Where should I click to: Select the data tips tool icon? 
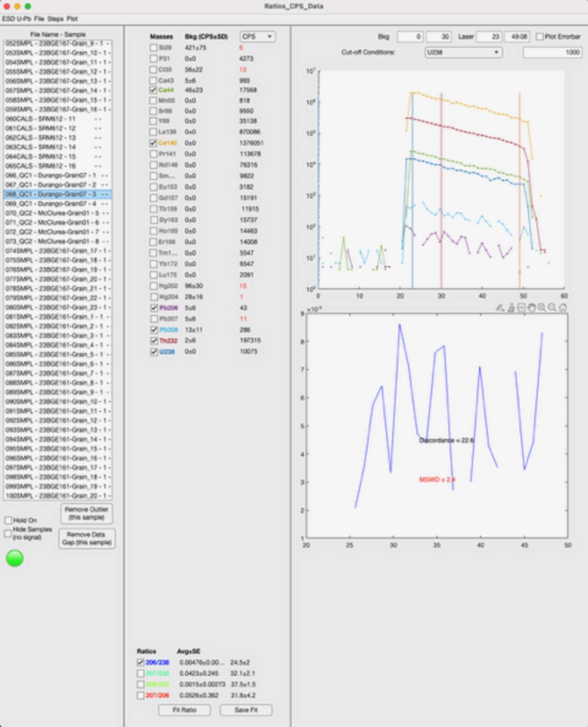511,308
